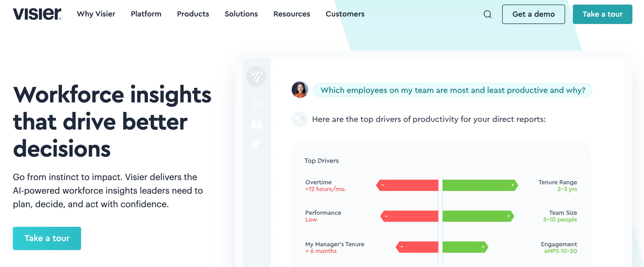Open the Solutions menu
Viewport: 644px width, 267px height.
(241, 14)
